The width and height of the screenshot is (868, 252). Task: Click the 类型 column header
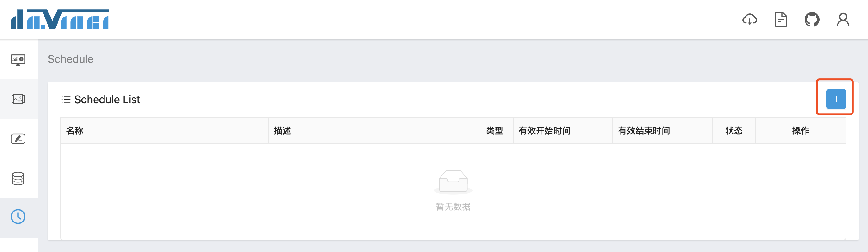pyautogui.click(x=494, y=131)
